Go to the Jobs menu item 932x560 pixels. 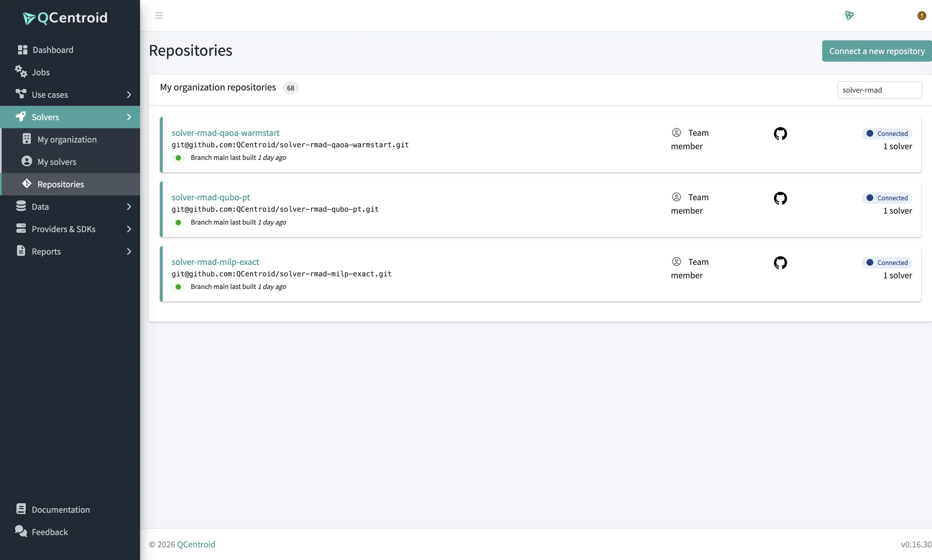[x=70, y=72]
